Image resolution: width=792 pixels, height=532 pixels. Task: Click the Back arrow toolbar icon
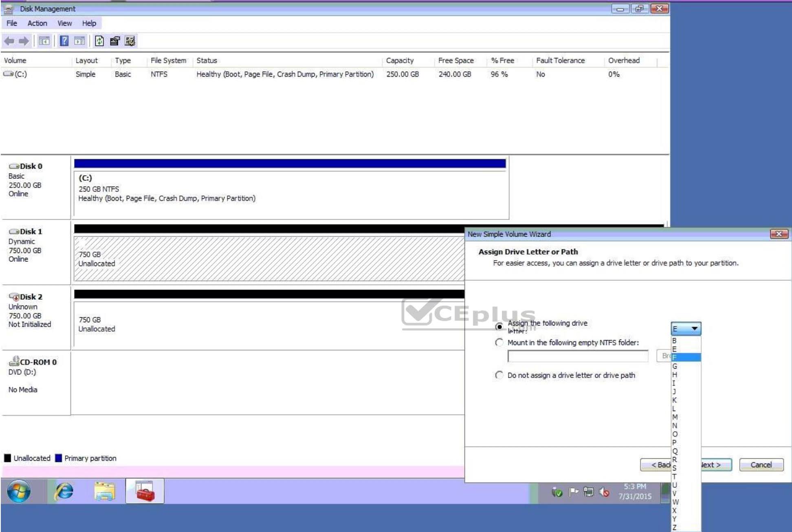tap(9, 41)
